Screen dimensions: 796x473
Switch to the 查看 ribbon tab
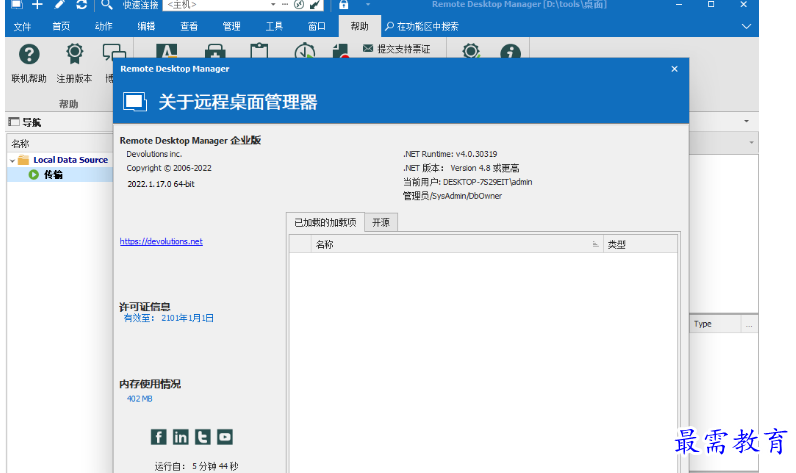pyautogui.click(x=189, y=26)
